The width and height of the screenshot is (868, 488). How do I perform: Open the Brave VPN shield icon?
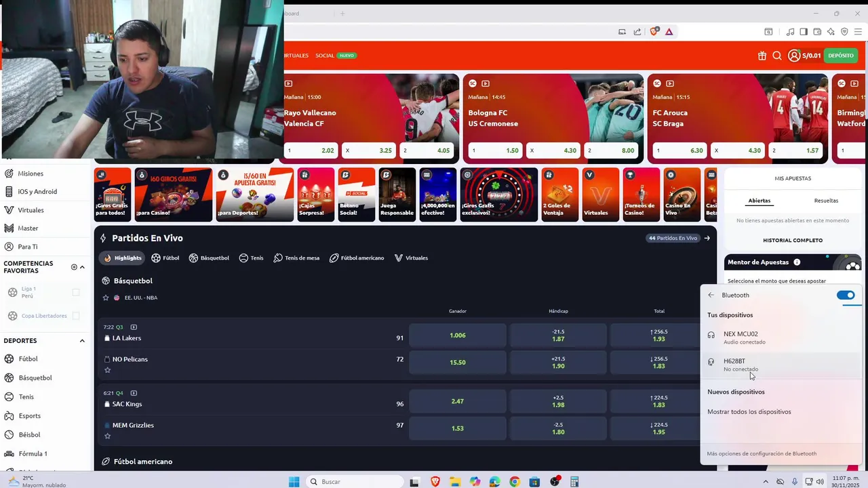point(844,31)
